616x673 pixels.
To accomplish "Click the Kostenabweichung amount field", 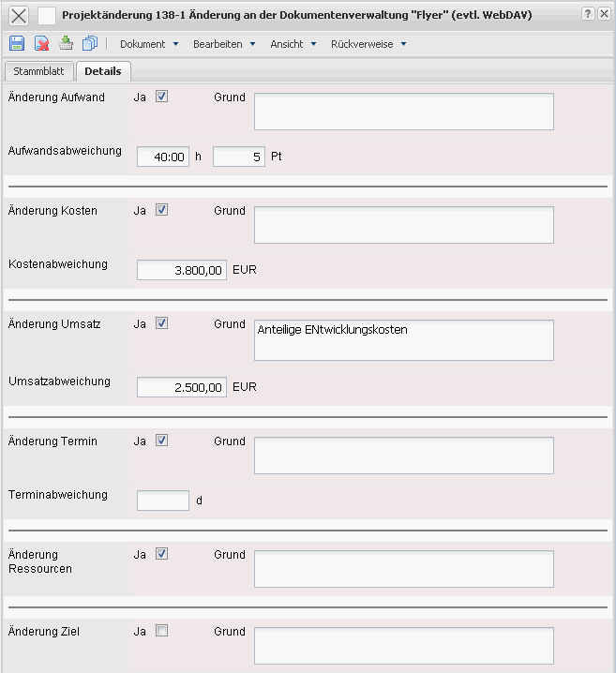I will click(182, 270).
